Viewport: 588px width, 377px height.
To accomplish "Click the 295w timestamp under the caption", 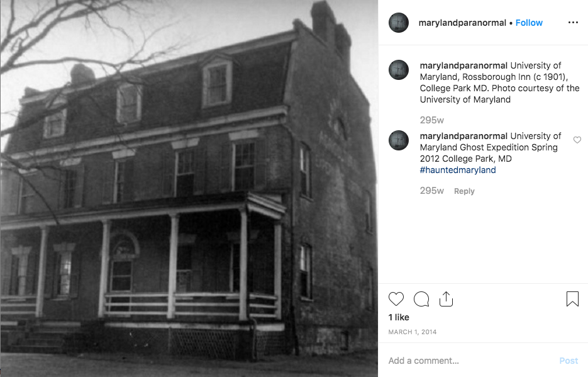I will coord(431,120).
